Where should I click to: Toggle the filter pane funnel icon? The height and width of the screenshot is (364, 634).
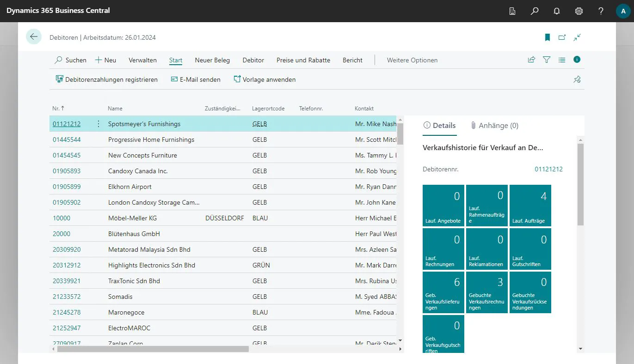point(547,60)
